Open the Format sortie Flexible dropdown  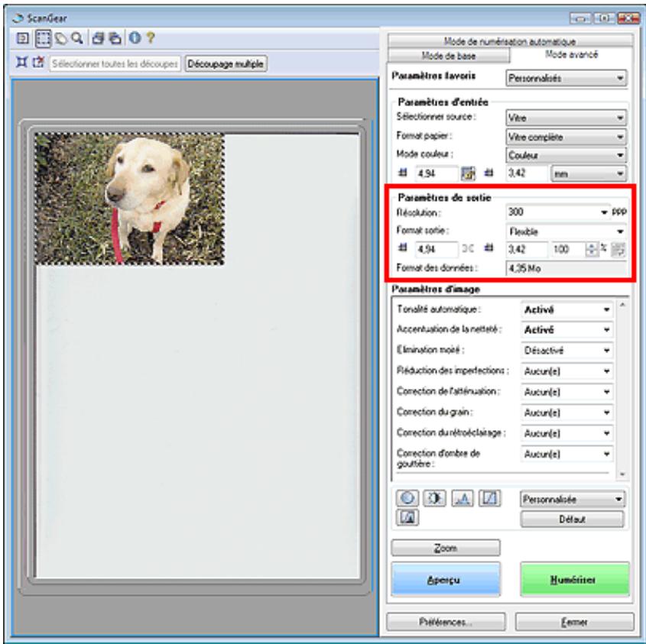[566, 231]
